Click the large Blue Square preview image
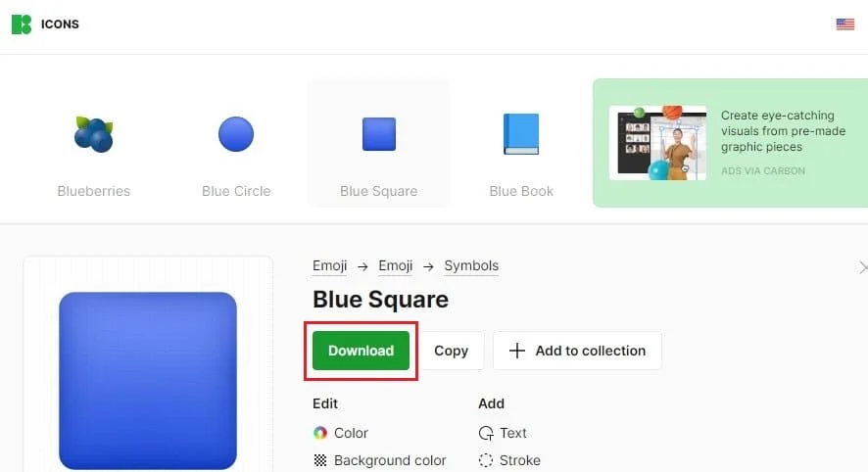This screenshot has width=868, height=472. coord(148,381)
